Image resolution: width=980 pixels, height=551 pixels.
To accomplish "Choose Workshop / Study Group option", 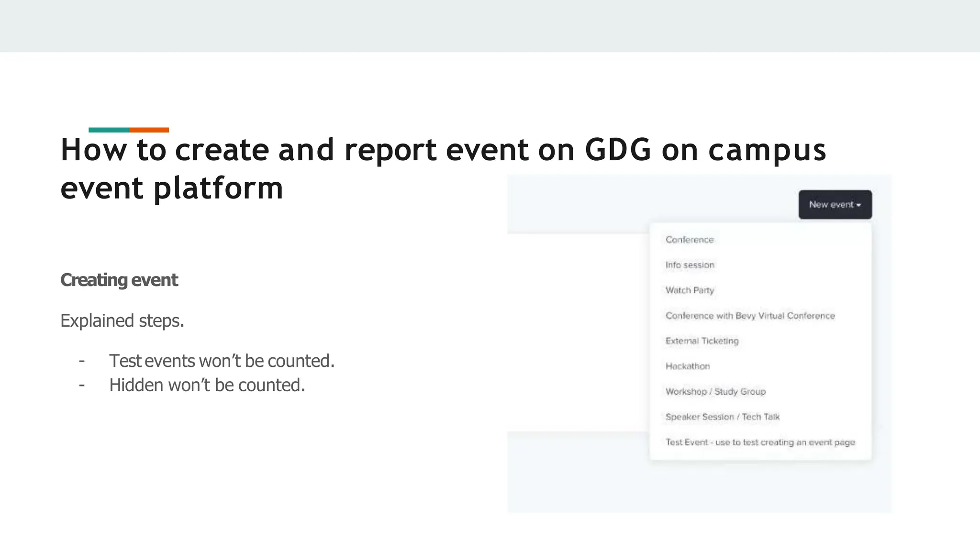I will (x=715, y=392).
